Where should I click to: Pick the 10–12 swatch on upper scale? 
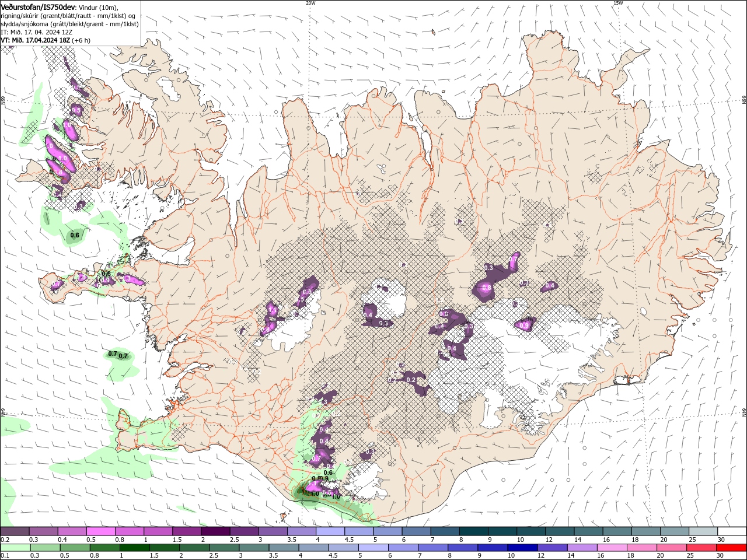pos(530,531)
